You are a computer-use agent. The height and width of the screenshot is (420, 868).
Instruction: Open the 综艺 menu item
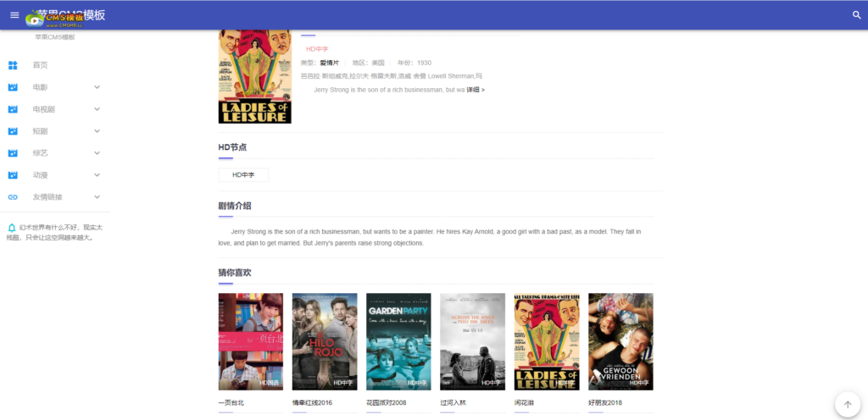click(x=40, y=153)
